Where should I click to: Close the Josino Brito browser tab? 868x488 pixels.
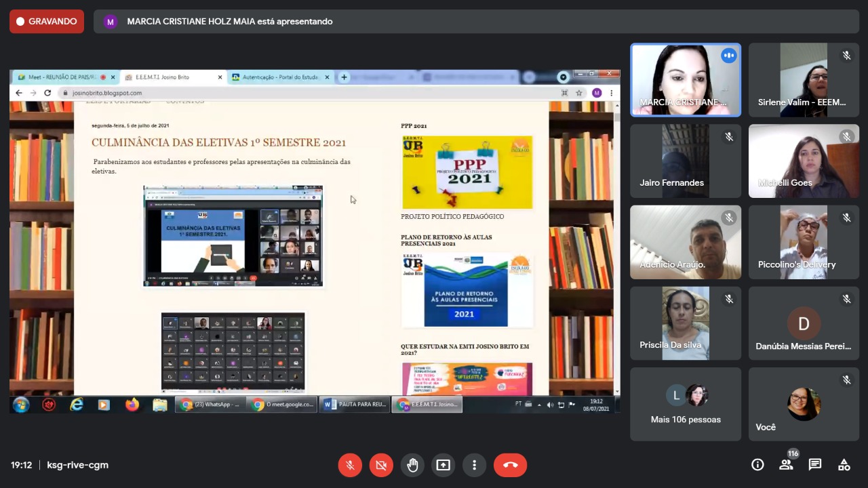[x=220, y=77]
